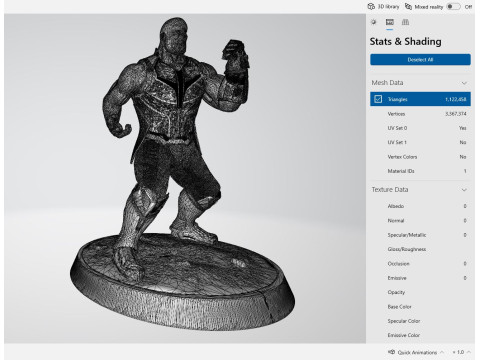Toggle the Mixed reality switch
Viewport: 480px width, 360px height.
(x=453, y=6)
